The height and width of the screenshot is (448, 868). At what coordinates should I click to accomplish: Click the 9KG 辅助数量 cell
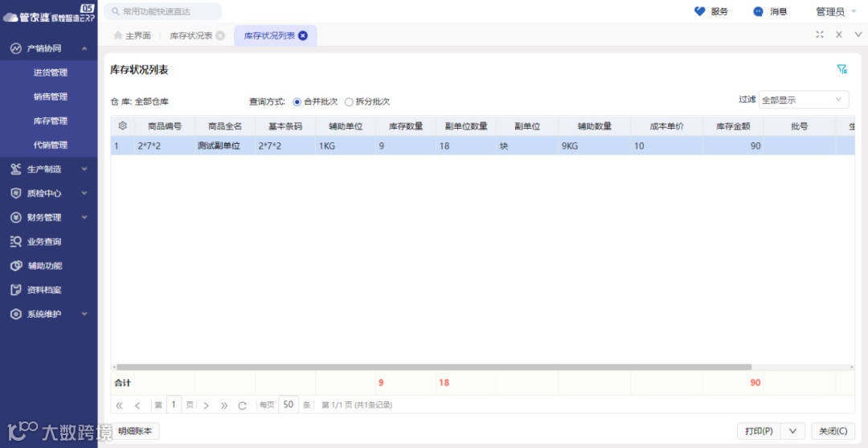click(x=594, y=146)
